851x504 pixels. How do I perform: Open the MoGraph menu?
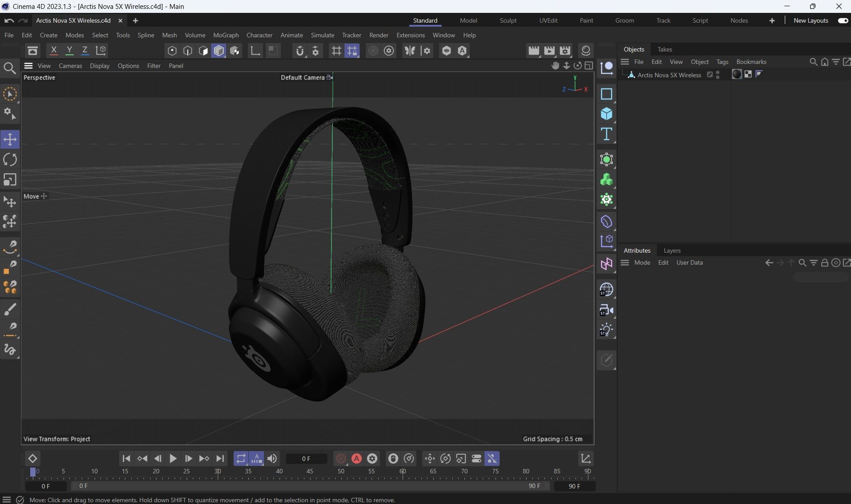(226, 35)
